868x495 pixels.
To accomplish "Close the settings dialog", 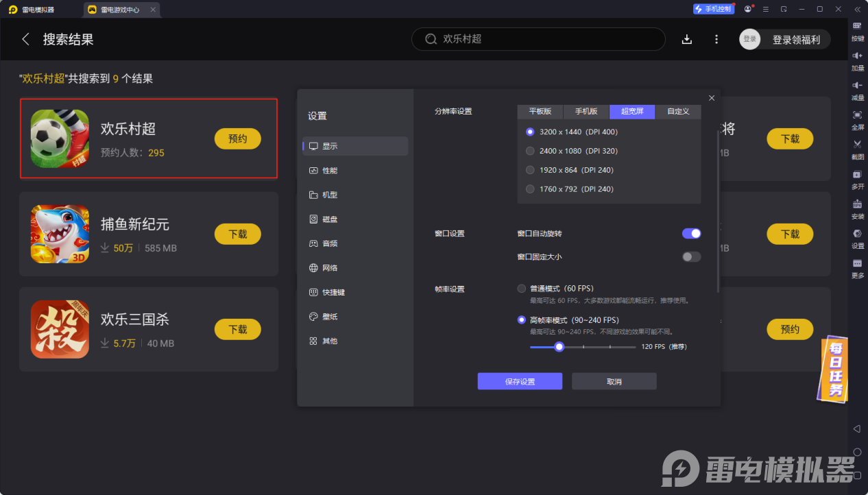I will [712, 98].
